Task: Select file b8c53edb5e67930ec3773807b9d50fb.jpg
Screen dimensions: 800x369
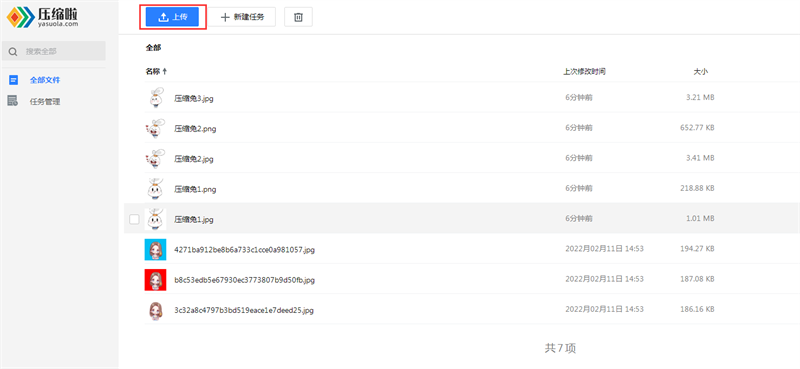Action: click(x=244, y=280)
